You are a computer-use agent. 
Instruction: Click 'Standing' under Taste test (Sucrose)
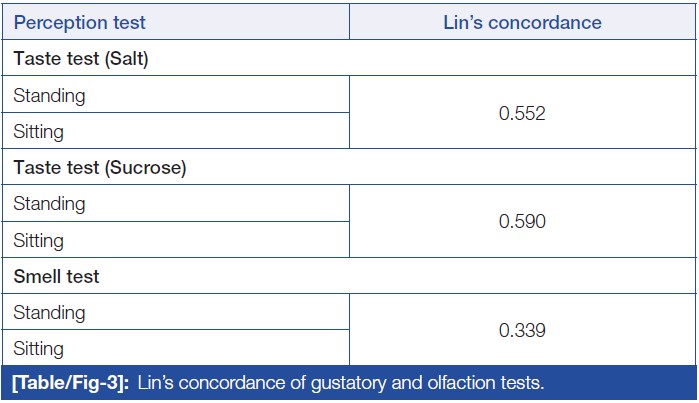50,204
